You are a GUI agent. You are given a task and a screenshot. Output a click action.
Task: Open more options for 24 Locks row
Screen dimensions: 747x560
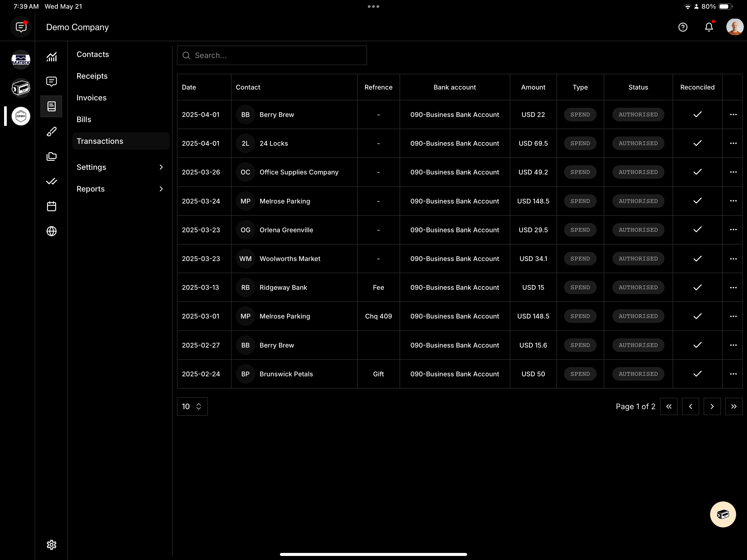pos(733,143)
